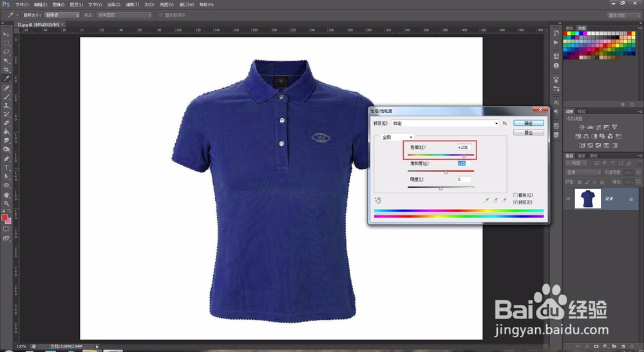This screenshot has width=644, height=352.
Task: Open the Sample Size dropdown in options bar
Action: (x=62, y=15)
